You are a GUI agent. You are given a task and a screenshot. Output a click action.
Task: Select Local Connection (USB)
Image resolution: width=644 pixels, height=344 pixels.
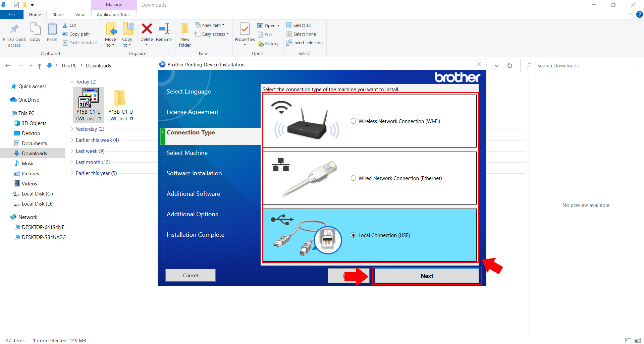click(x=353, y=235)
